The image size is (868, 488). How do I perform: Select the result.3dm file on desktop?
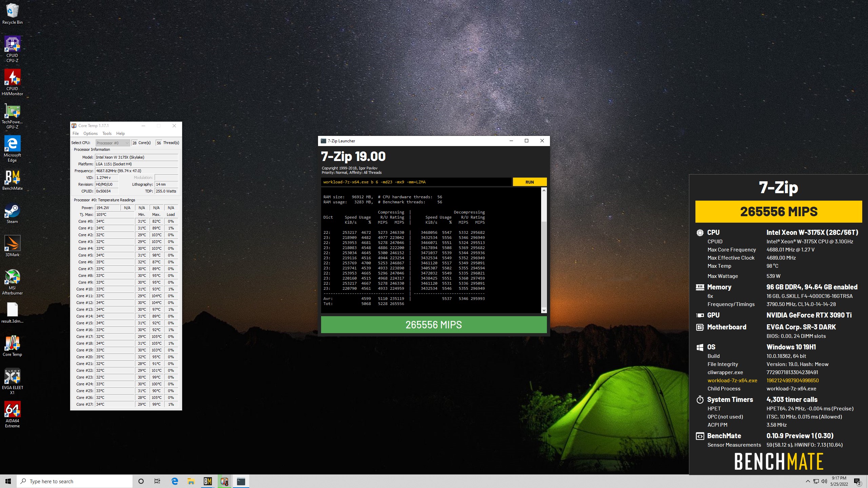(x=12, y=313)
